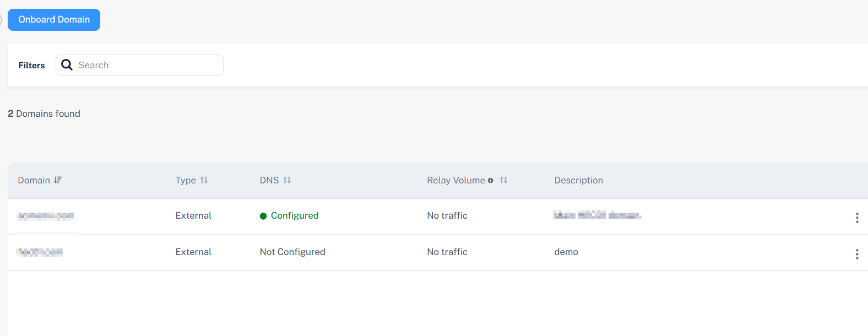Image resolution: width=868 pixels, height=336 pixels.
Task: Click the magnifying glass search icon
Action: click(x=67, y=65)
